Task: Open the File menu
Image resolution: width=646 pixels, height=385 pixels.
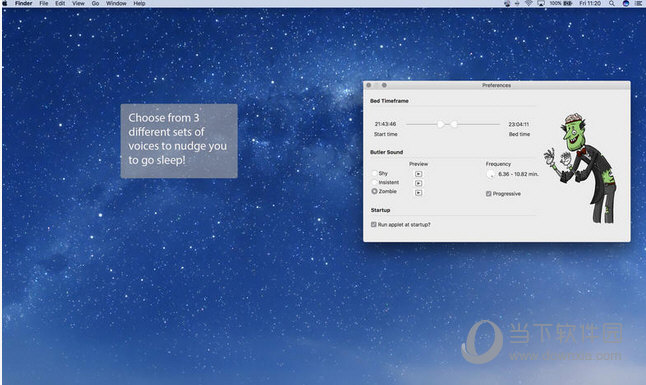Action: 44,3
